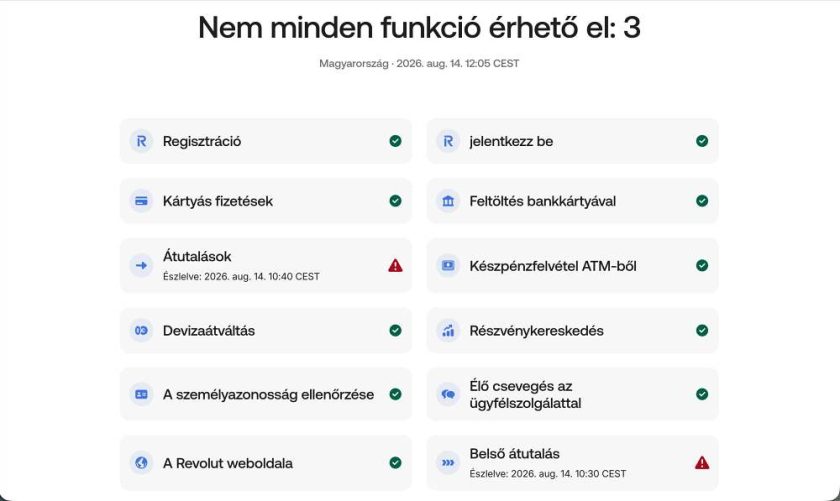Click the chat bubbles icon for Élő csevegés
The image size is (840, 501).
(x=448, y=394)
